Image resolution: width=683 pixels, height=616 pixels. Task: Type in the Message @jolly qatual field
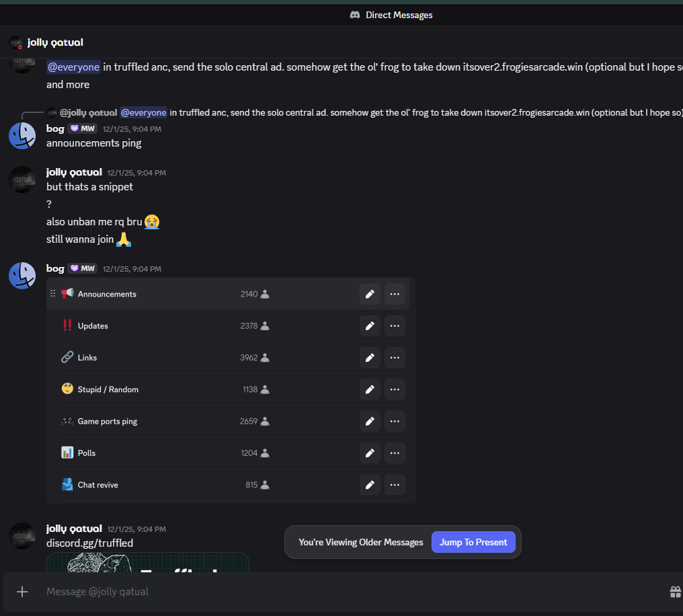(x=336, y=592)
